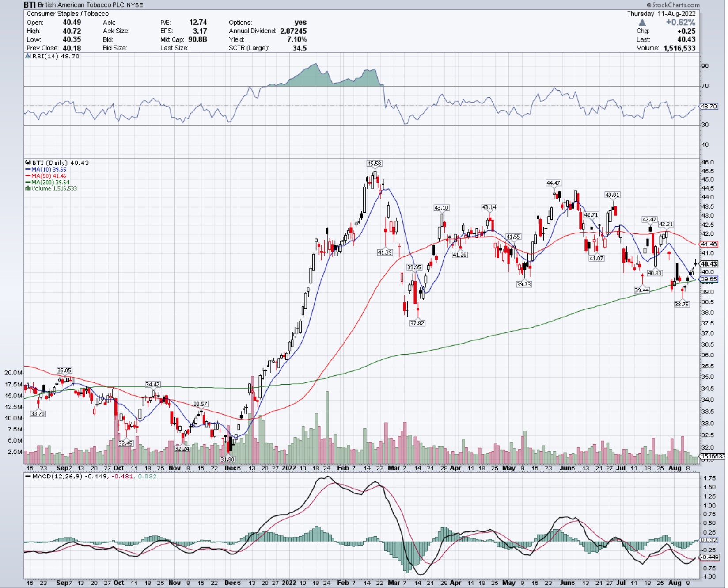Click the 39.73 May low label

pyautogui.click(x=523, y=284)
